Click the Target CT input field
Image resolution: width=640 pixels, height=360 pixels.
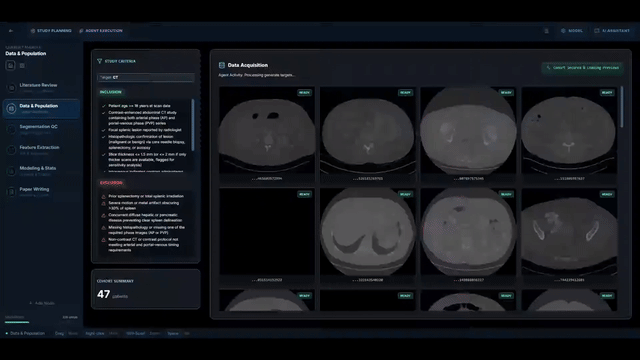pyautogui.click(x=146, y=77)
